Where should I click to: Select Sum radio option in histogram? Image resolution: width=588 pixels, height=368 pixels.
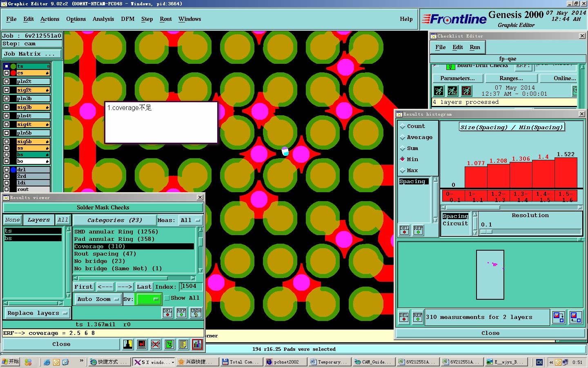[403, 148]
